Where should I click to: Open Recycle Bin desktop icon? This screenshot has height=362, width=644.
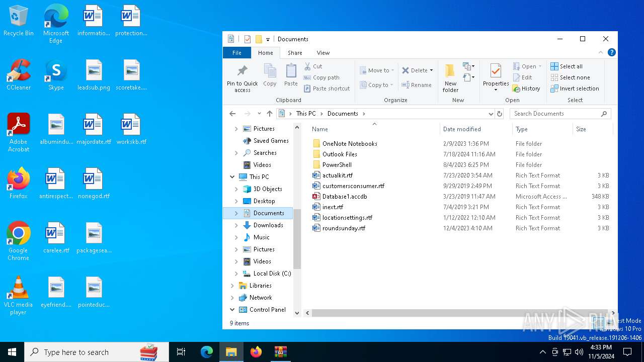coord(19,21)
